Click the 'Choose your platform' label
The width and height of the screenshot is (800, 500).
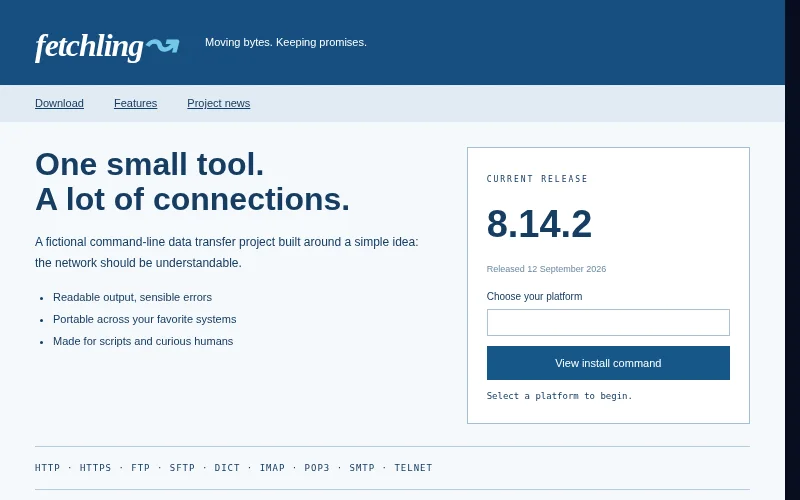534,296
